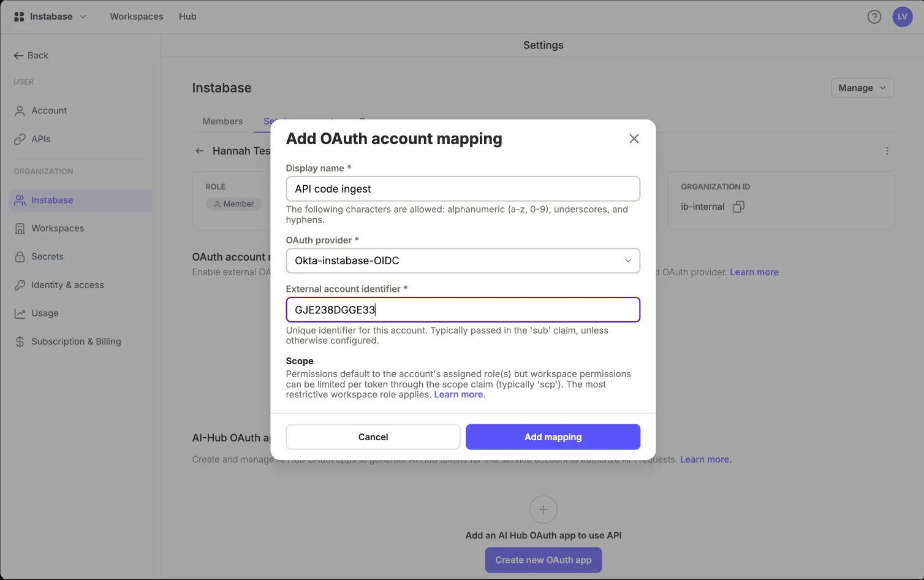Close the Add OAuth account mapping dialog
Viewport: 924px width, 580px height.
pos(634,139)
